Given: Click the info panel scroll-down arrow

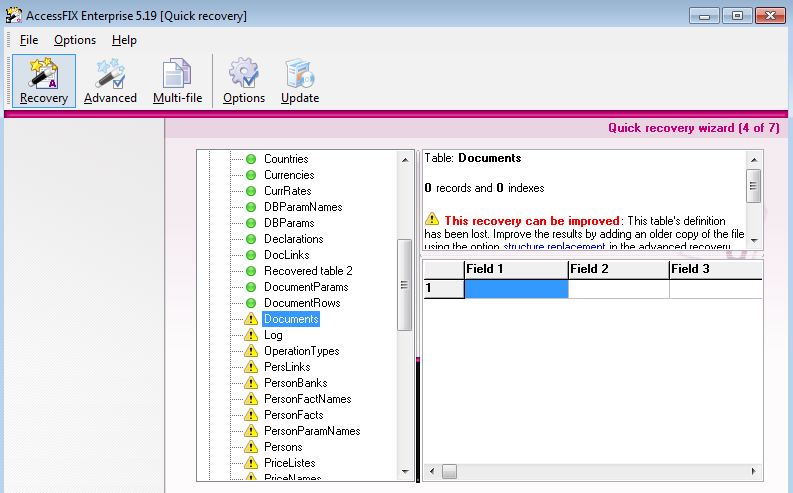Looking at the screenshot, I should click(x=754, y=241).
